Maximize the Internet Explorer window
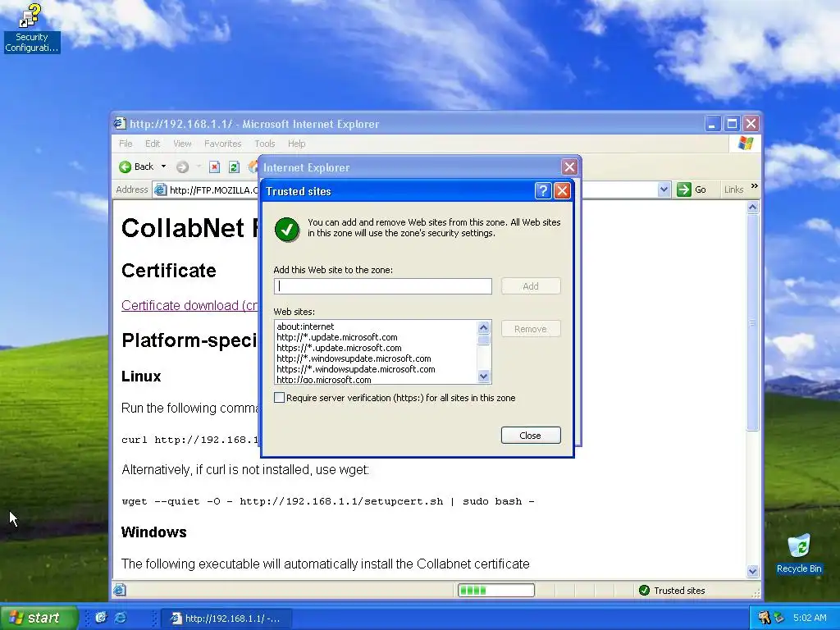This screenshot has width=840, height=630. (732, 124)
